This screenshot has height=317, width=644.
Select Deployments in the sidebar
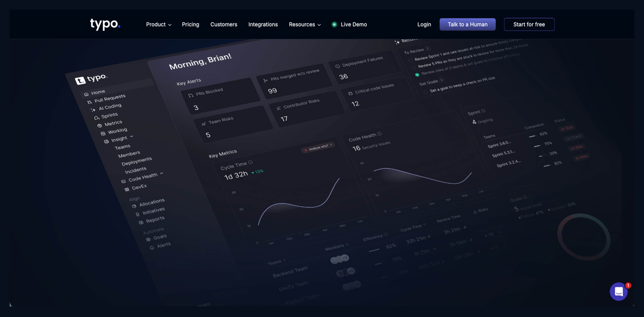tap(137, 161)
